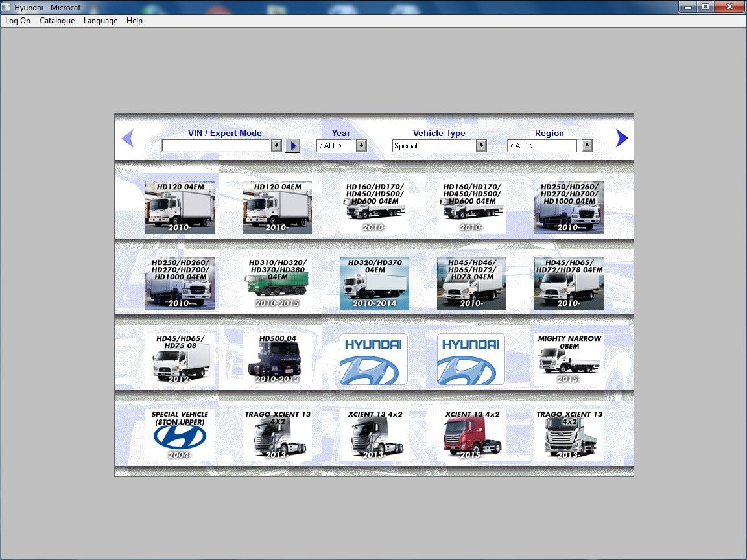Select the first HD120 04EM 2010 truck
The image size is (747, 560).
(180, 208)
